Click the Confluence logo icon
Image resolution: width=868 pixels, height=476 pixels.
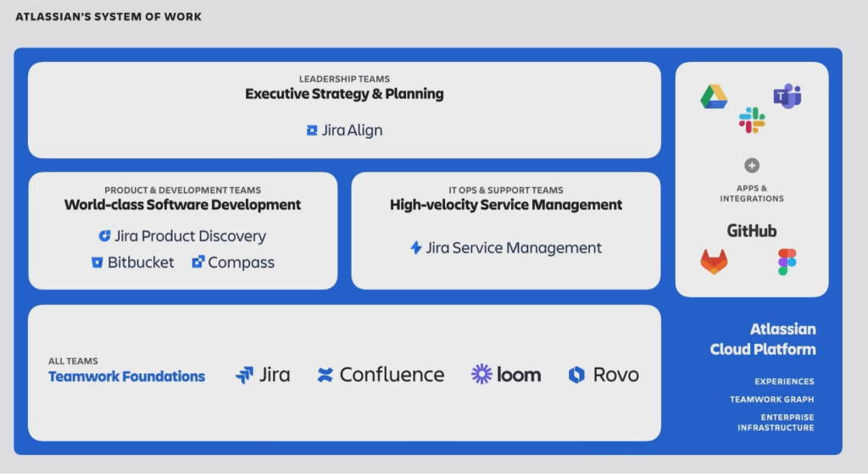coord(325,374)
